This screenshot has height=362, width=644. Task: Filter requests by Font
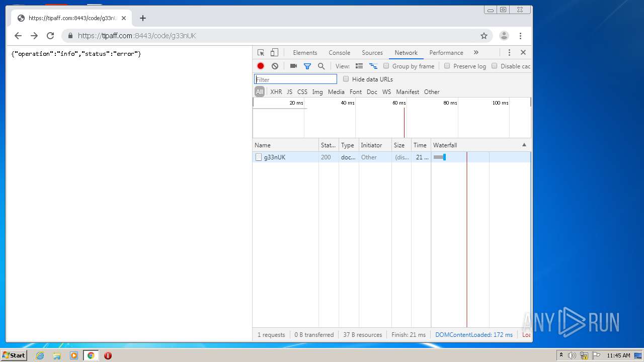[x=356, y=92]
